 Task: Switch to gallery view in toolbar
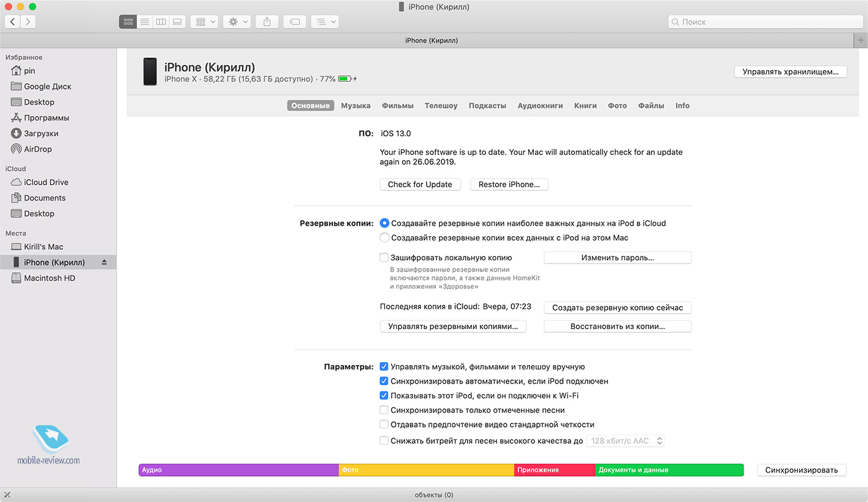pos(177,22)
